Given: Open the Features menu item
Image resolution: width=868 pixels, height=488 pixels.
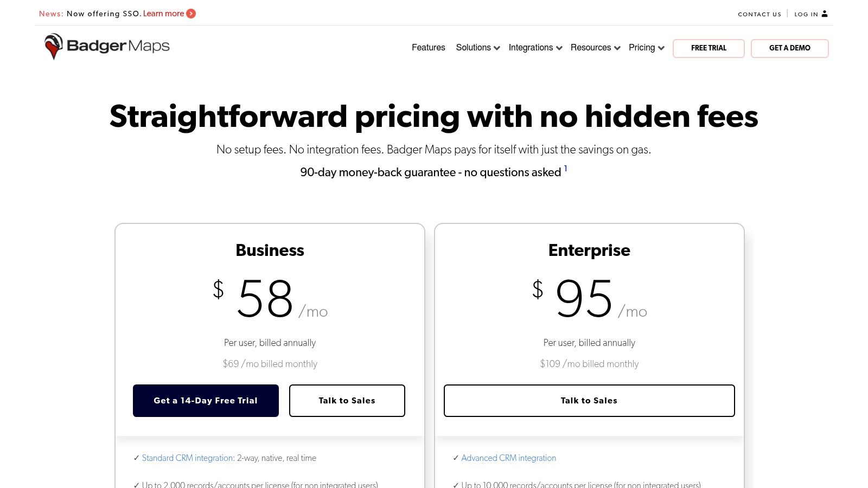Looking at the screenshot, I should click(x=428, y=48).
